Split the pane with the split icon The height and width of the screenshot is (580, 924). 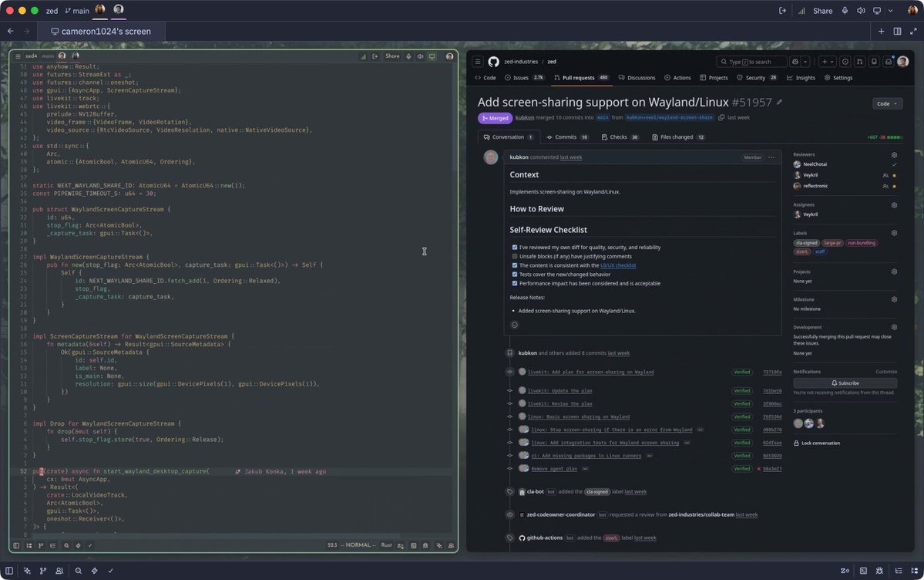[897, 32]
